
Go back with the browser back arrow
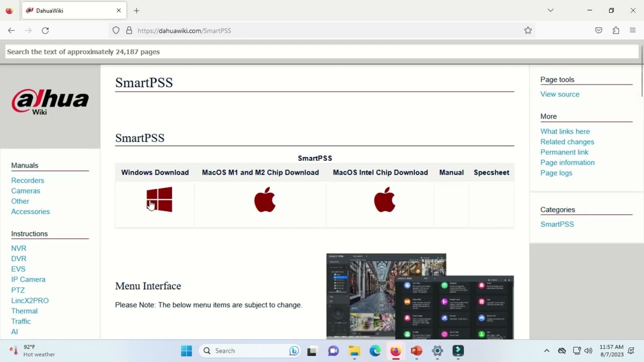click(x=11, y=31)
